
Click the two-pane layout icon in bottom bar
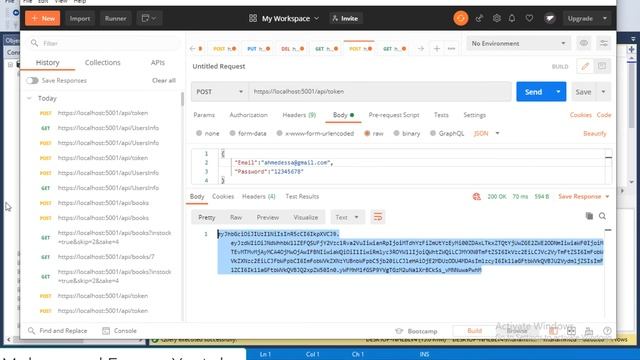[x=571, y=331]
